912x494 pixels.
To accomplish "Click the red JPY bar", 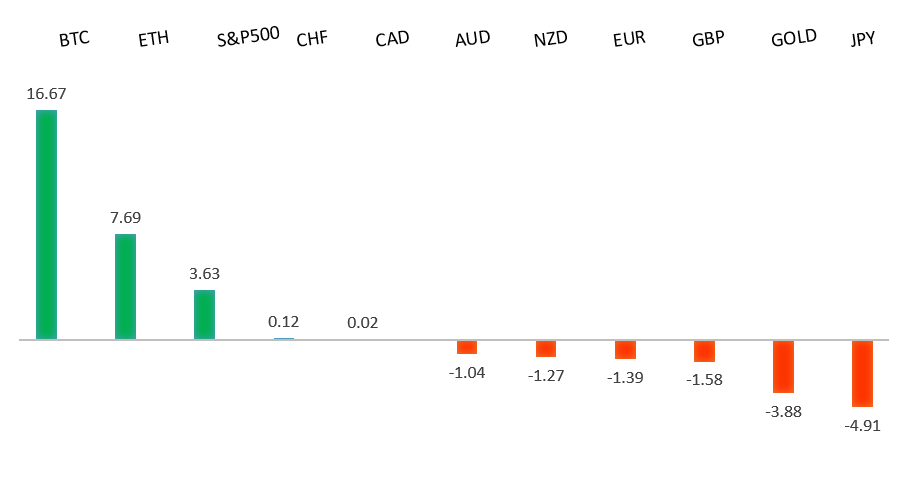I will 862,373.
